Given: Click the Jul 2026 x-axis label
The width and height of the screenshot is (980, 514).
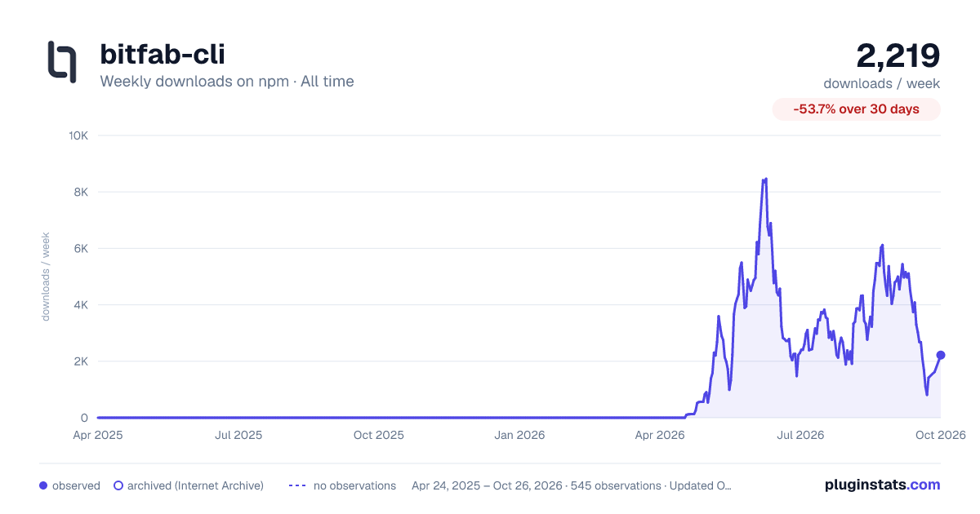Looking at the screenshot, I should click(800, 435).
